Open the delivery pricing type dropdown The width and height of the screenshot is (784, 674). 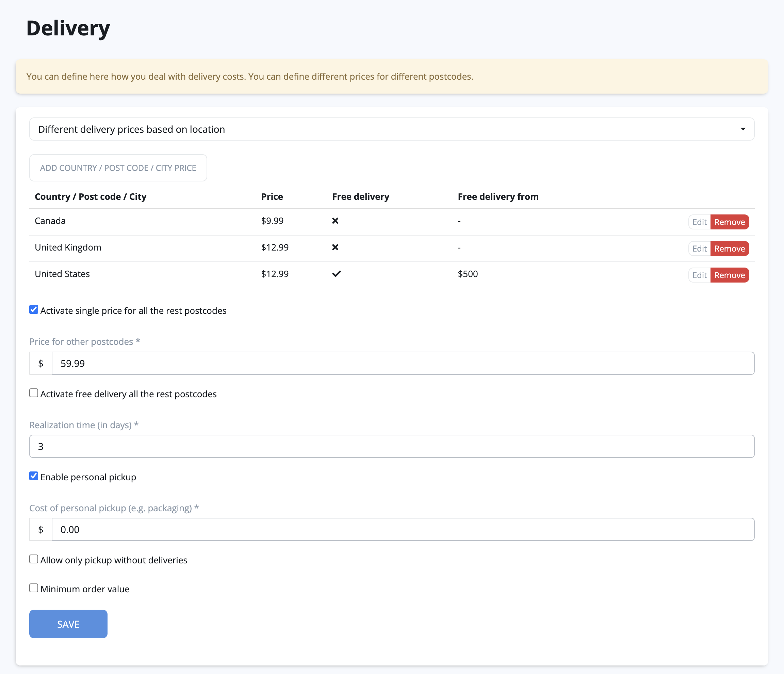pos(392,129)
